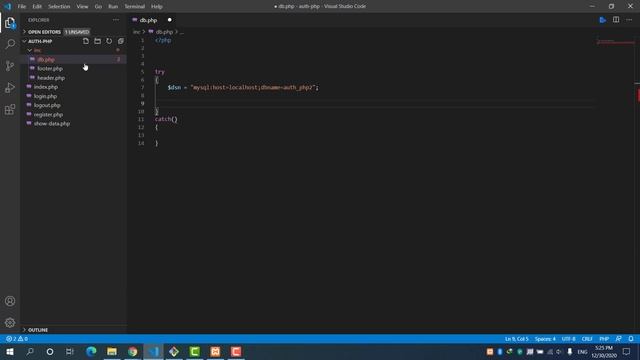
Task: Open the Windows Action Center
Action: point(627,351)
